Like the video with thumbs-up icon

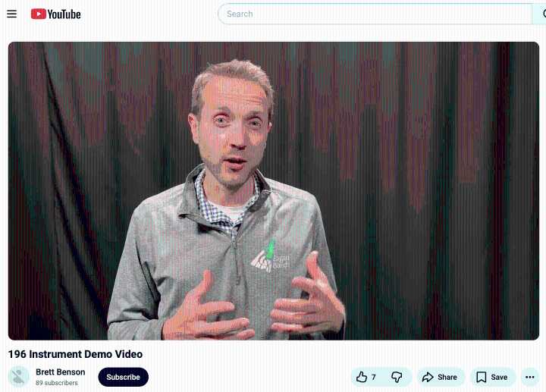(x=362, y=377)
